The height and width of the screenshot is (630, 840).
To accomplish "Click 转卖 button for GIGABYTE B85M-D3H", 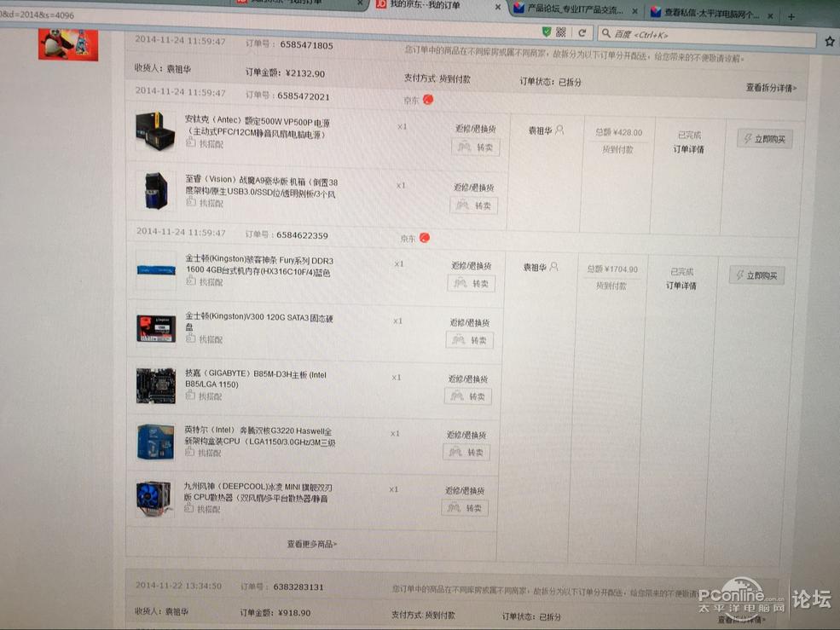I will pos(467,396).
